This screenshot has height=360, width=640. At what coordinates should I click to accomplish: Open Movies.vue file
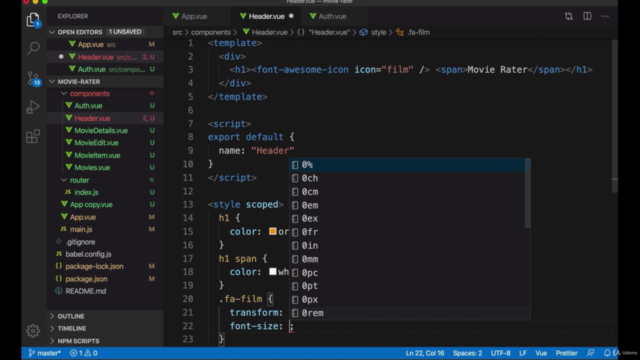tap(105, 168)
